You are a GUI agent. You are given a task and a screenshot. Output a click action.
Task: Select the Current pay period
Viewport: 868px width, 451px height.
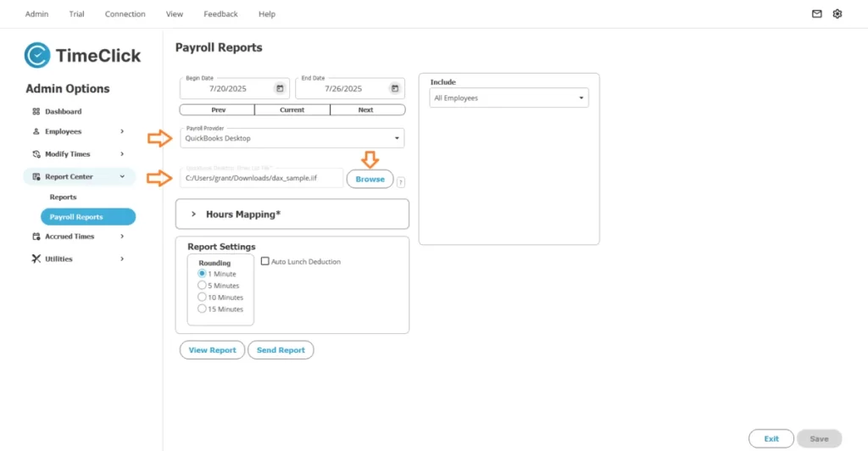point(292,109)
